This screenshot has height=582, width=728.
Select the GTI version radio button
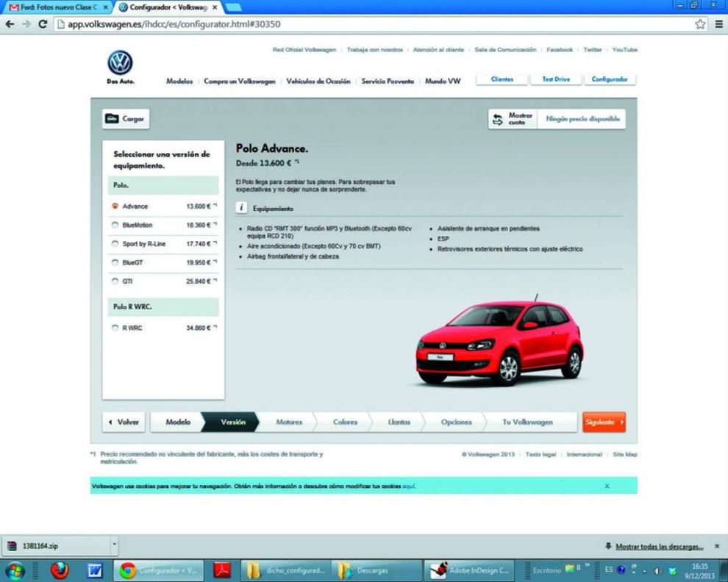click(115, 281)
